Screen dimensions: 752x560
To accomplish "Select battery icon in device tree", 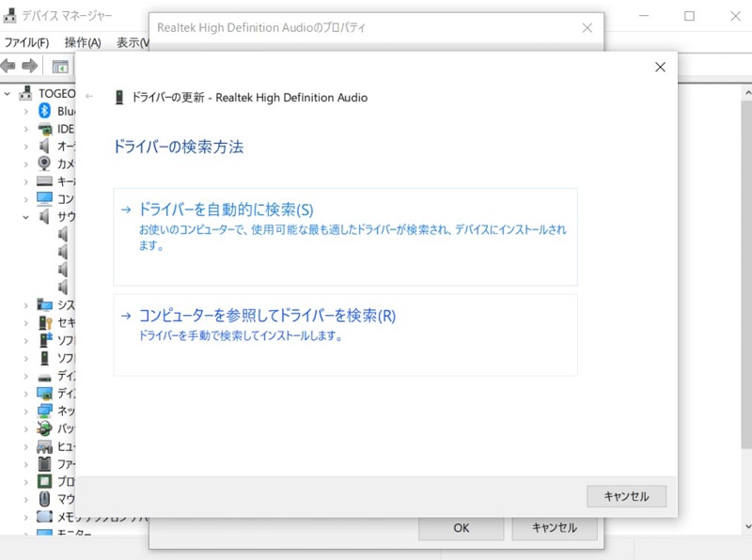I will (x=44, y=428).
